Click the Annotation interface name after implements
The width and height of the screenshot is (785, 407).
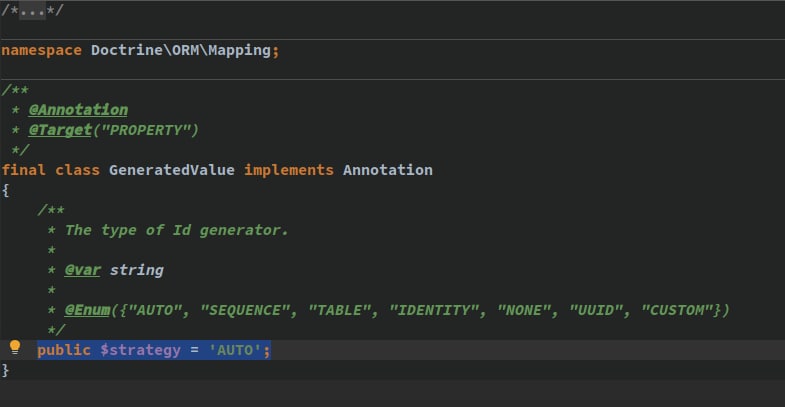click(x=387, y=170)
